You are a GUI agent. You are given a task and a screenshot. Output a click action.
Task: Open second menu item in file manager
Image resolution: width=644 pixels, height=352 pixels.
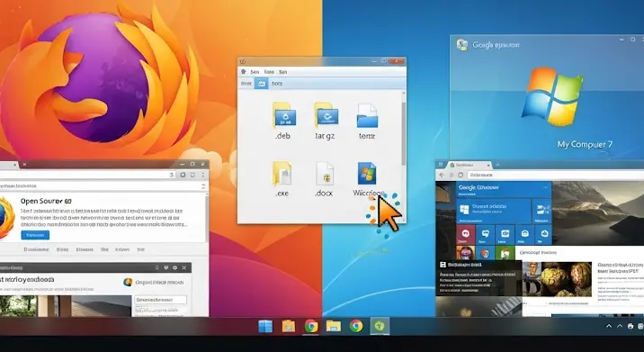click(269, 72)
